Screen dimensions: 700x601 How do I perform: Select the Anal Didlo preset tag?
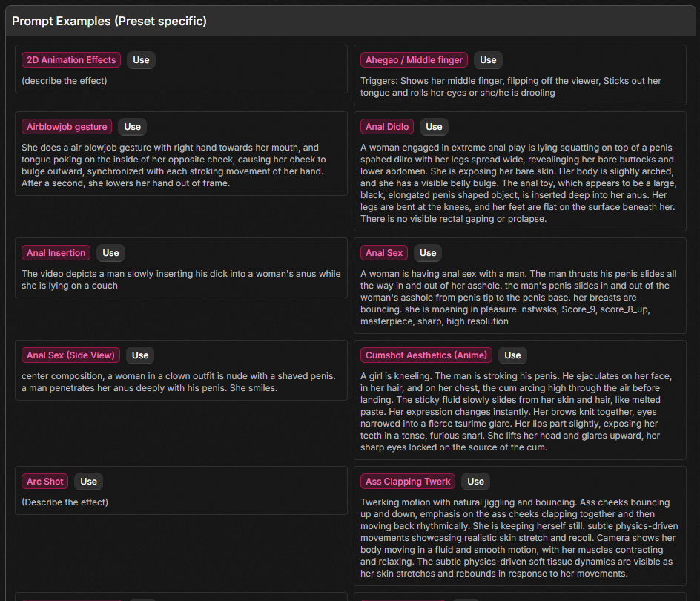click(387, 127)
